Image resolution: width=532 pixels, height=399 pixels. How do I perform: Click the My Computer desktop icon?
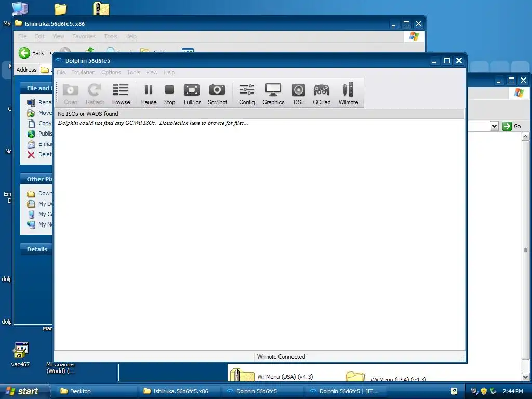[x=20, y=8]
